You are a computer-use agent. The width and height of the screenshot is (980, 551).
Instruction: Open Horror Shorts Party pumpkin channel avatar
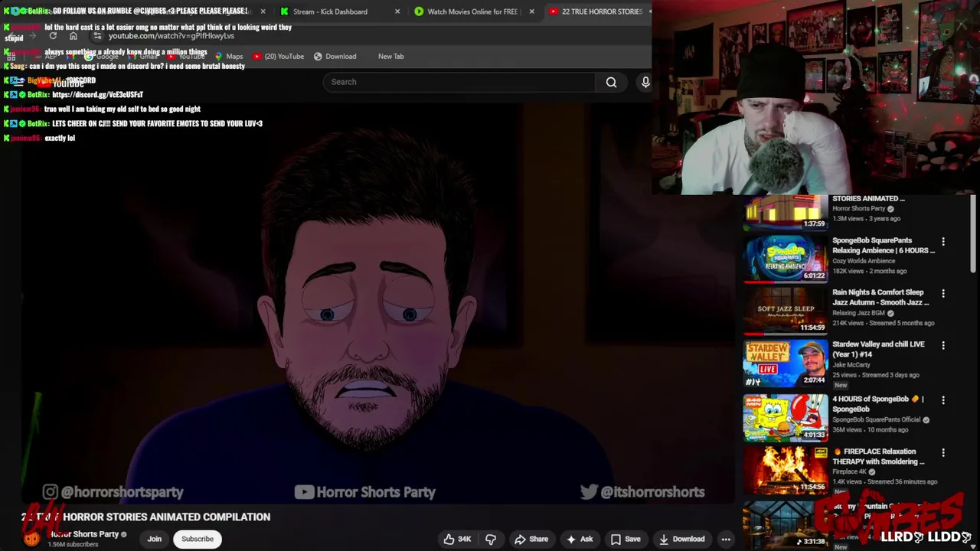(31, 538)
